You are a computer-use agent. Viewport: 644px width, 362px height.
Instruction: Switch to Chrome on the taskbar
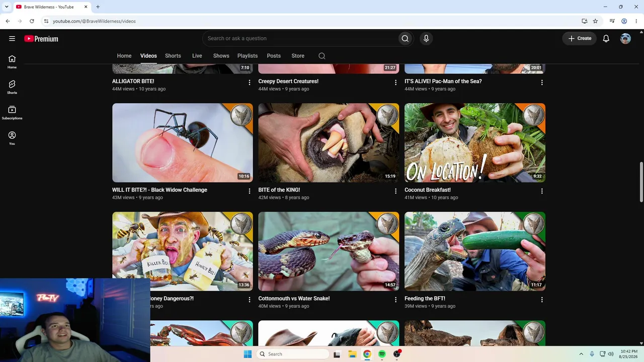tap(367, 354)
